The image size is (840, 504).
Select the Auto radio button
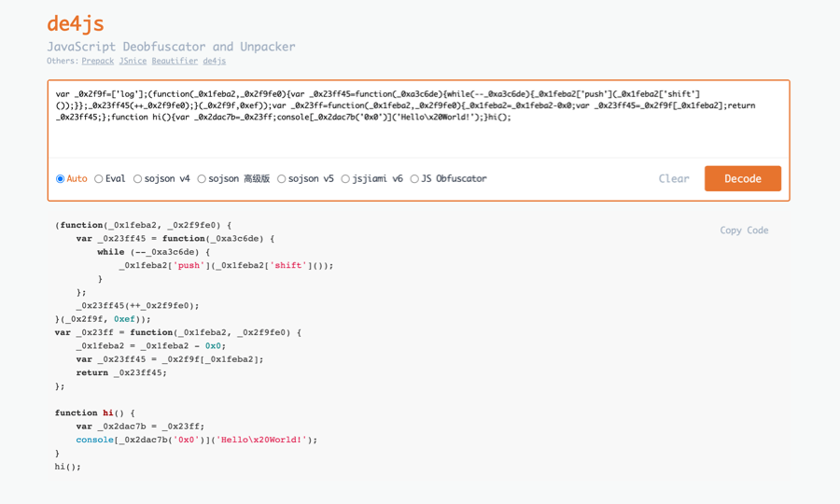(x=60, y=179)
